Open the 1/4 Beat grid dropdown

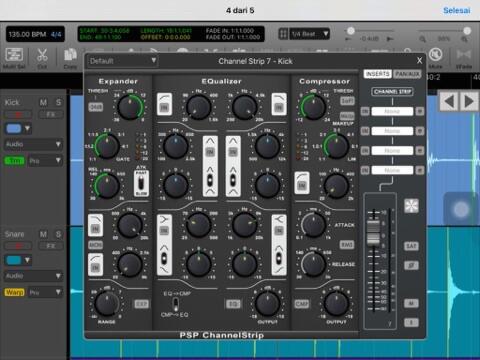309,34
